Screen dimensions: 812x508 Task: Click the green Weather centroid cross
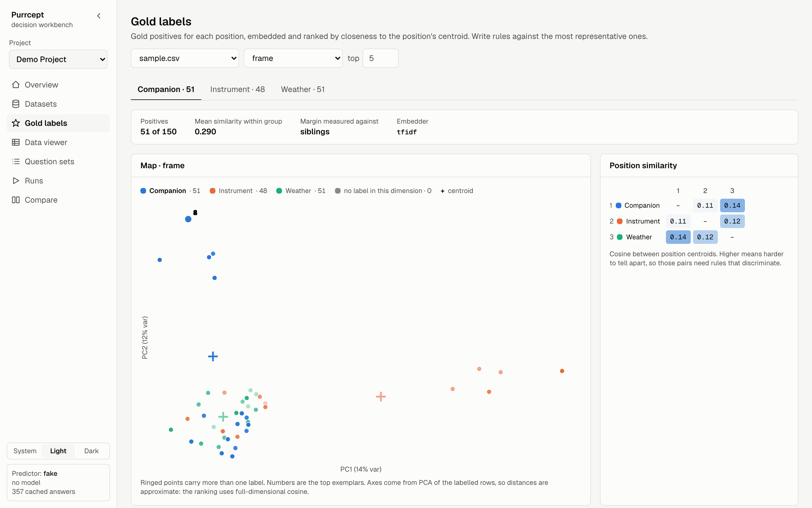tap(223, 417)
